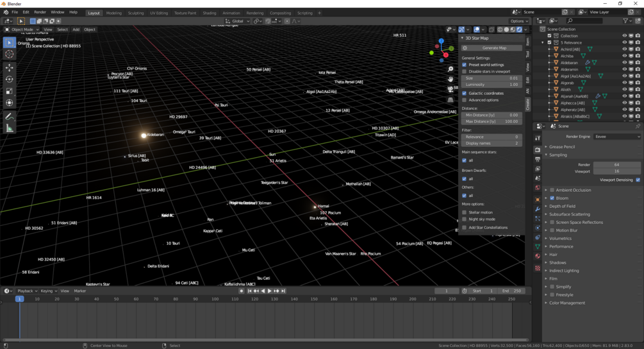644x349 pixels.
Task: Click the viewport pan hand icon
Action: click(450, 79)
